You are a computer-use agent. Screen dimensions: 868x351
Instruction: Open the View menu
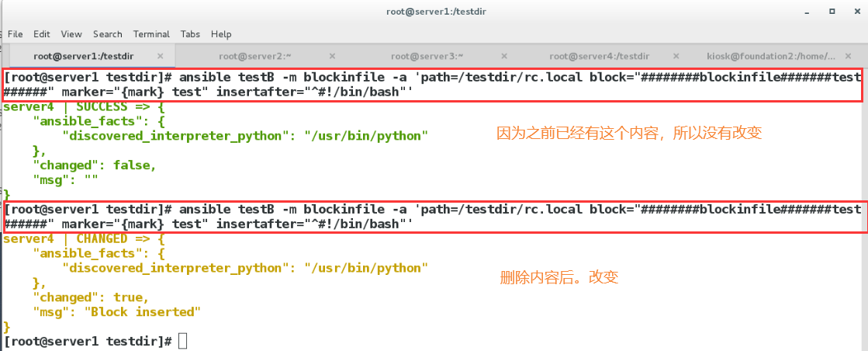coord(71,34)
